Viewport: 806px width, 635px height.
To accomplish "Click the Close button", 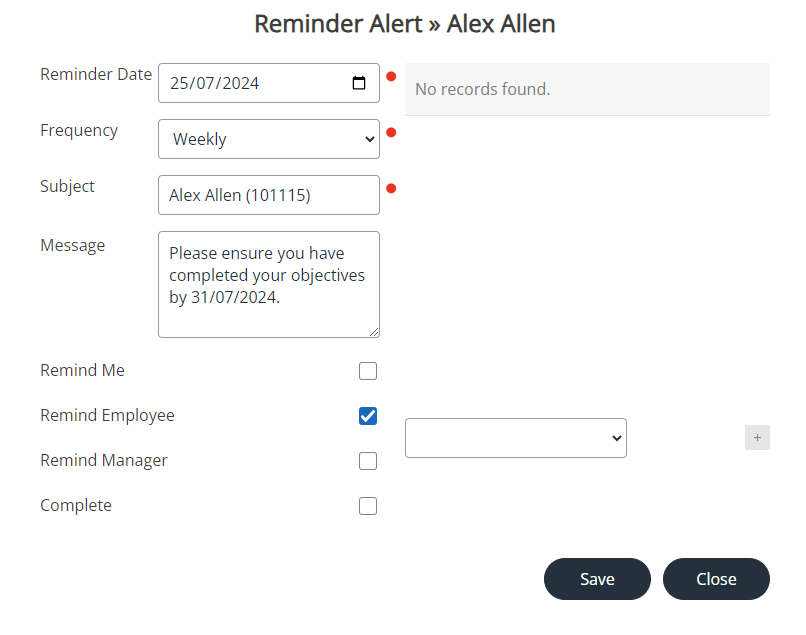I will 716,579.
